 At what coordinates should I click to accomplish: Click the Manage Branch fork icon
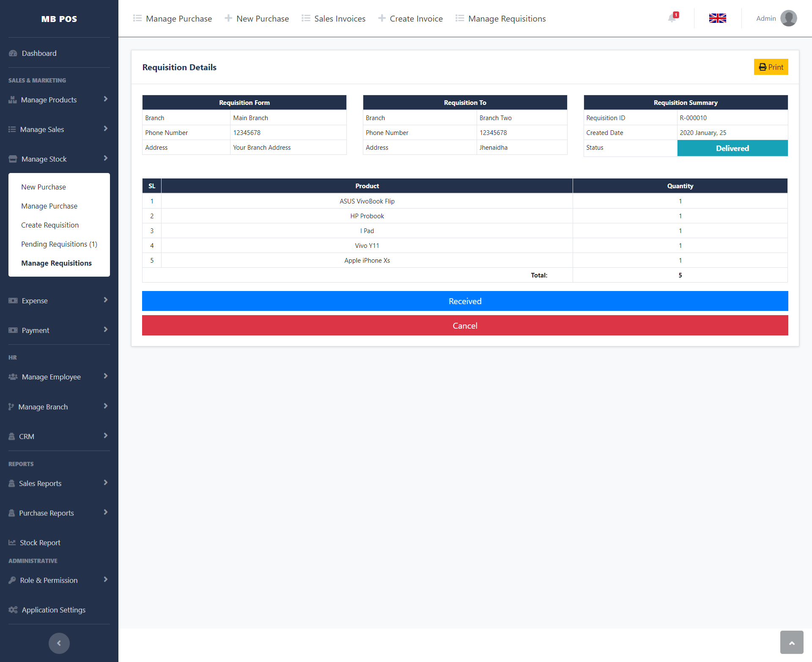coord(11,407)
